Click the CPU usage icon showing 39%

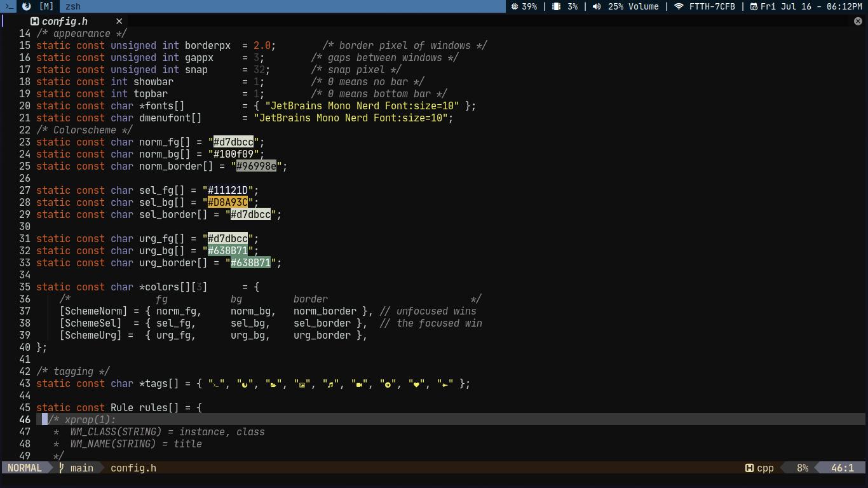click(515, 6)
